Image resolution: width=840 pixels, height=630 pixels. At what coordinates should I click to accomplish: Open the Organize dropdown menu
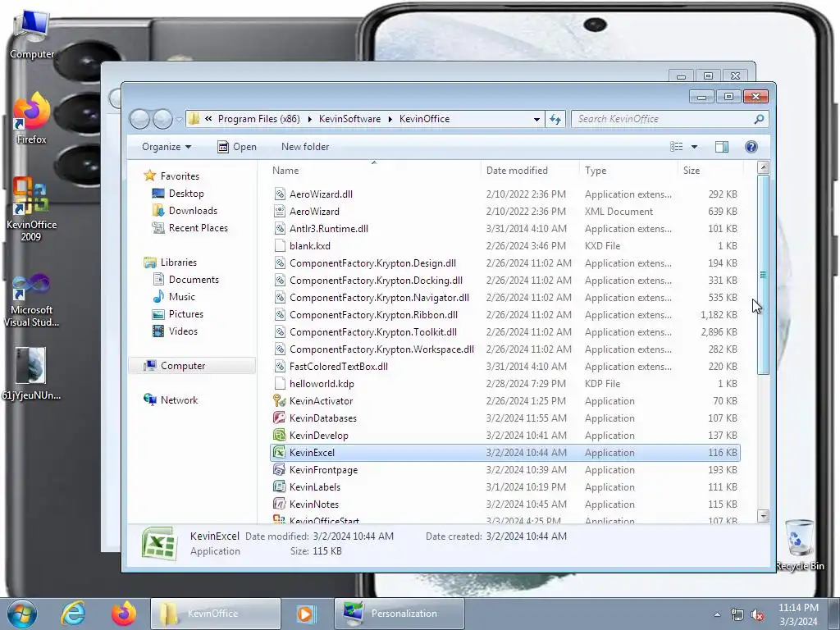pyautogui.click(x=166, y=147)
